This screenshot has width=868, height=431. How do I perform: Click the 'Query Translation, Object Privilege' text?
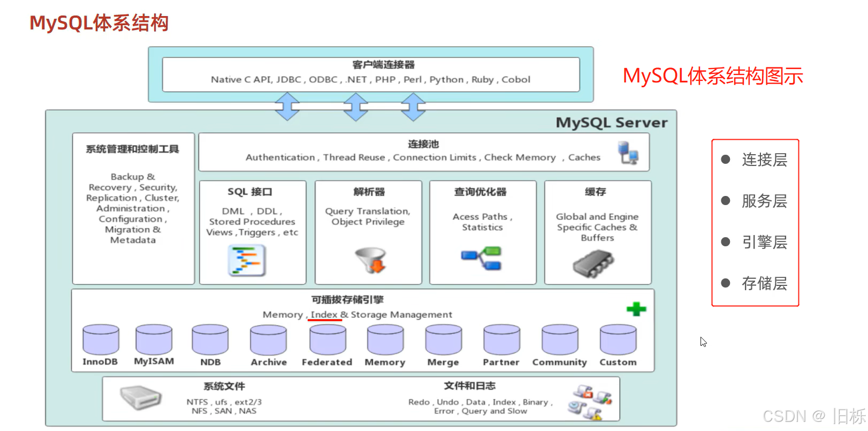368,216
